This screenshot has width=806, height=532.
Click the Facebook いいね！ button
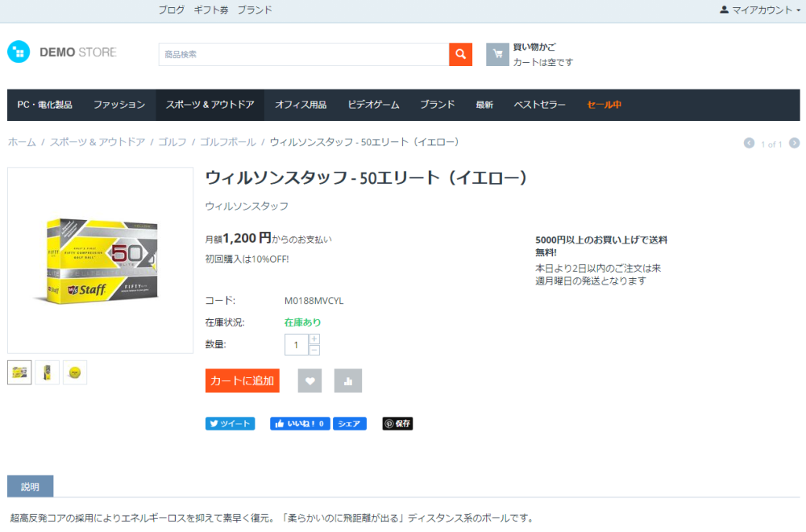pos(300,423)
